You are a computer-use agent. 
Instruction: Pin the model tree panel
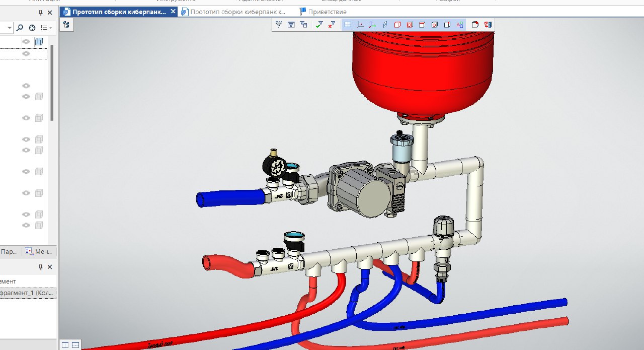(41, 13)
